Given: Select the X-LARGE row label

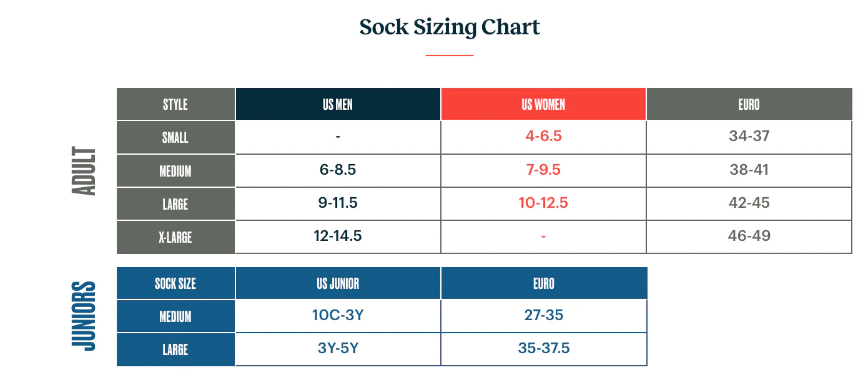Looking at the screenshot, I should pyautogui.click(x=175, y=237).
